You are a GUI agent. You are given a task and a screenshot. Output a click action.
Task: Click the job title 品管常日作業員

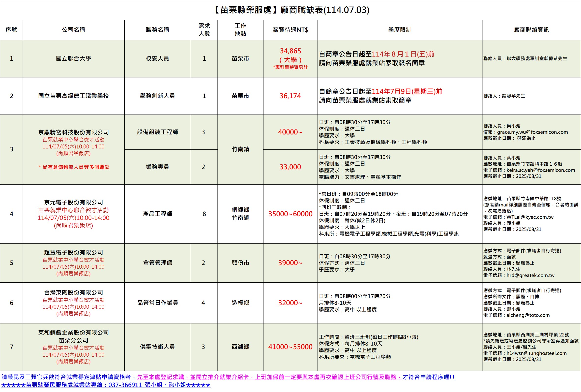158,303
